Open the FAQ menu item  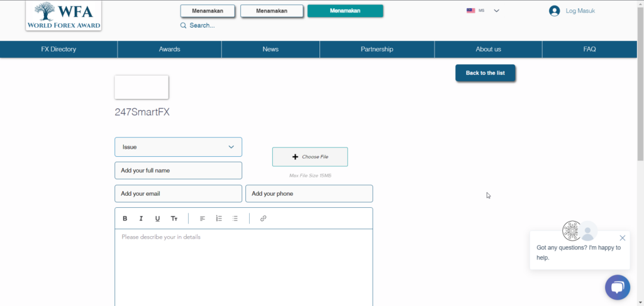[x=589, y=49]
